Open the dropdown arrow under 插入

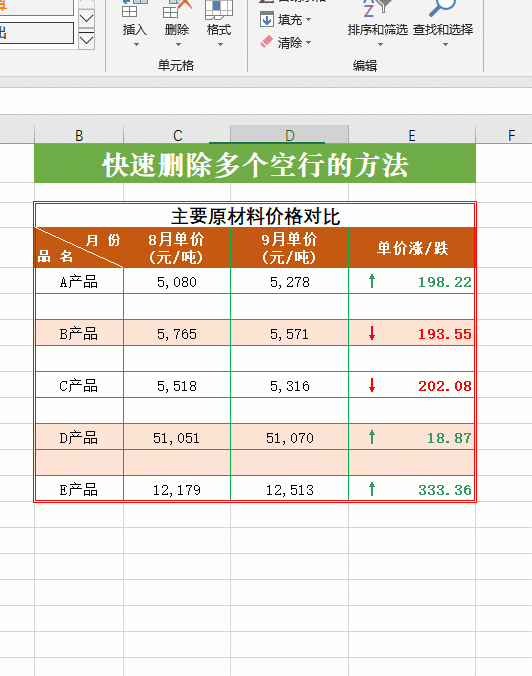[136, 44]
